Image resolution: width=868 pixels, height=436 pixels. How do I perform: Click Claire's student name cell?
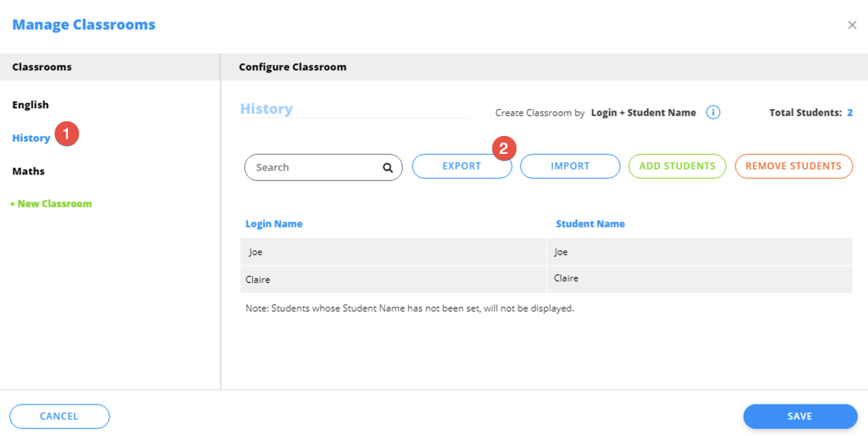point(566,278)
